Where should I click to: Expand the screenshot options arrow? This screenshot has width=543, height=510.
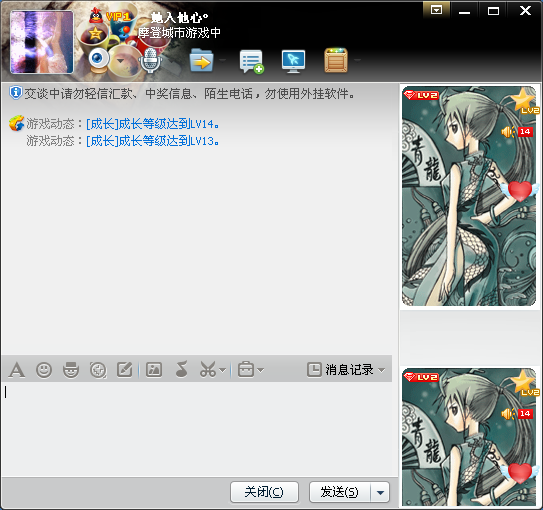click(x=223, y=370)
